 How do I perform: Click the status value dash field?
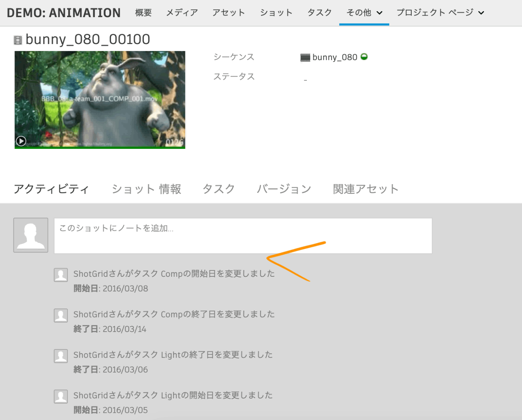305,80
